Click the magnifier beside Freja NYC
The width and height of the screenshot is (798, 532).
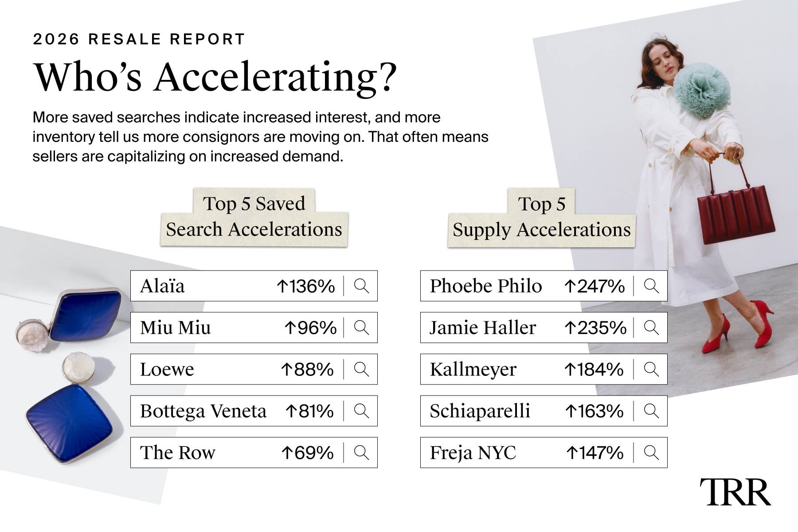click(x=651, y=453)
